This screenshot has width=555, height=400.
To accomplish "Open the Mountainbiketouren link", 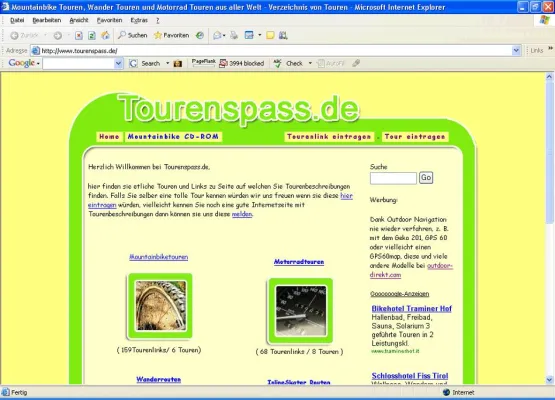I will [x=159, y=257].
